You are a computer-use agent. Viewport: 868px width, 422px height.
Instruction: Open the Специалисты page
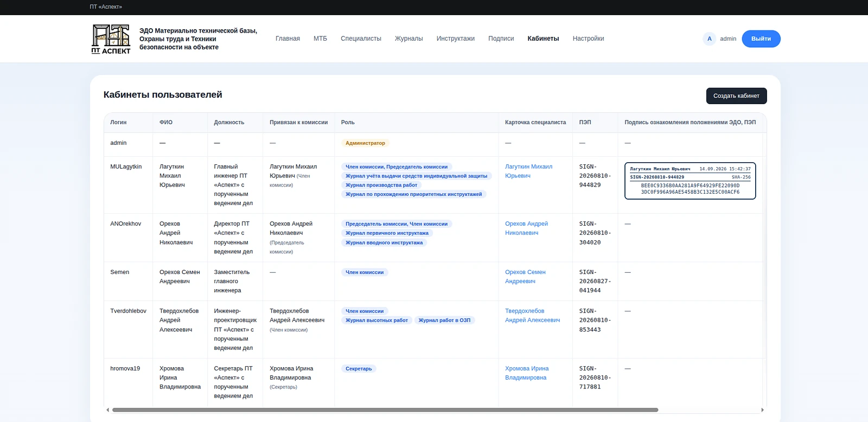[361, 39]
